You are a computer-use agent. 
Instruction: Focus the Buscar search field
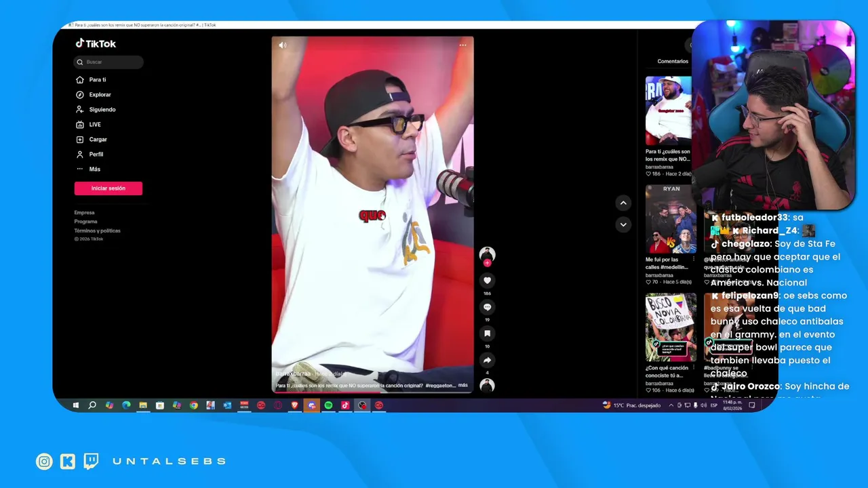click(x=108, y=62)
